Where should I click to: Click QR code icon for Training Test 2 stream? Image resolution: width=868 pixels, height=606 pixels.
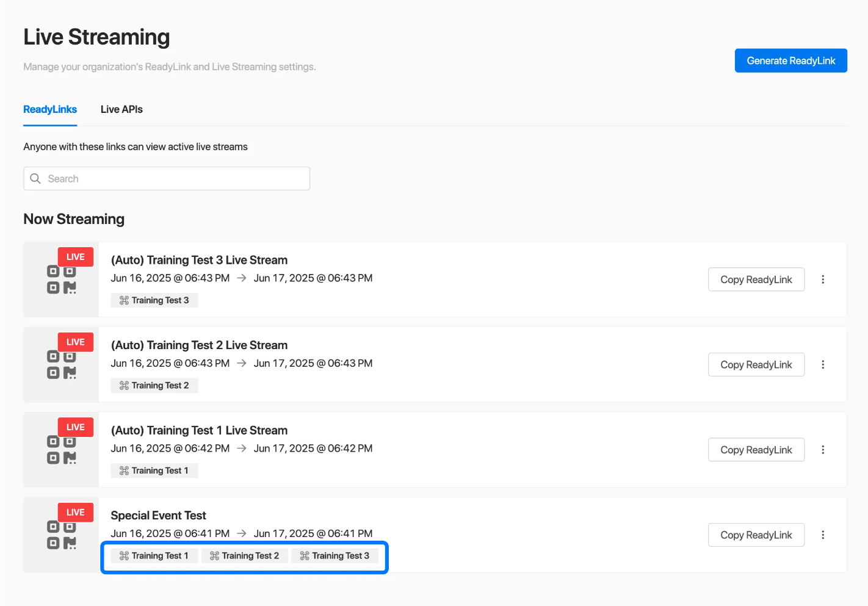[62, 365]
